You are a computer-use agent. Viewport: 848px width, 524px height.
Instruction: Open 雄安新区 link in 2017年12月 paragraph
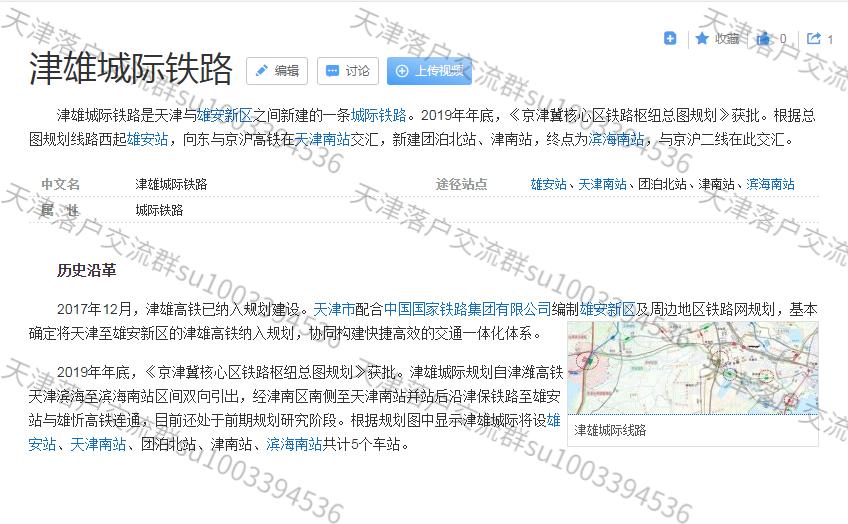(607, 309)
